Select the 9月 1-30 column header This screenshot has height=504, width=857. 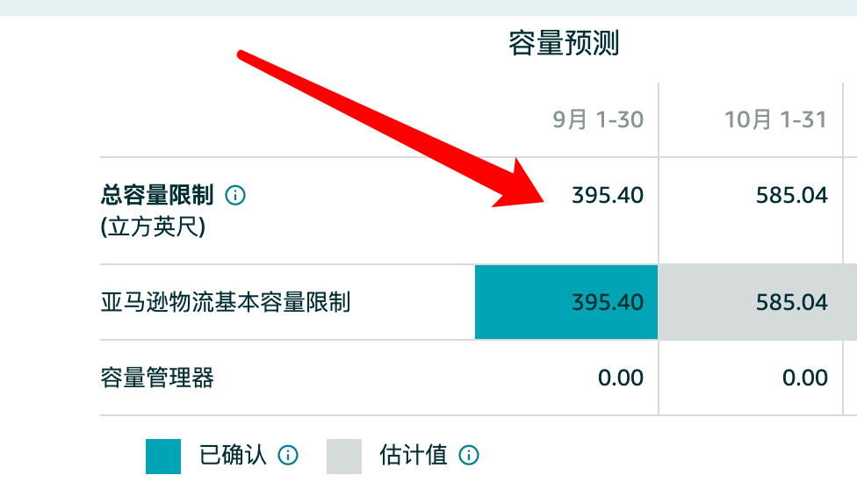point(598,119)
